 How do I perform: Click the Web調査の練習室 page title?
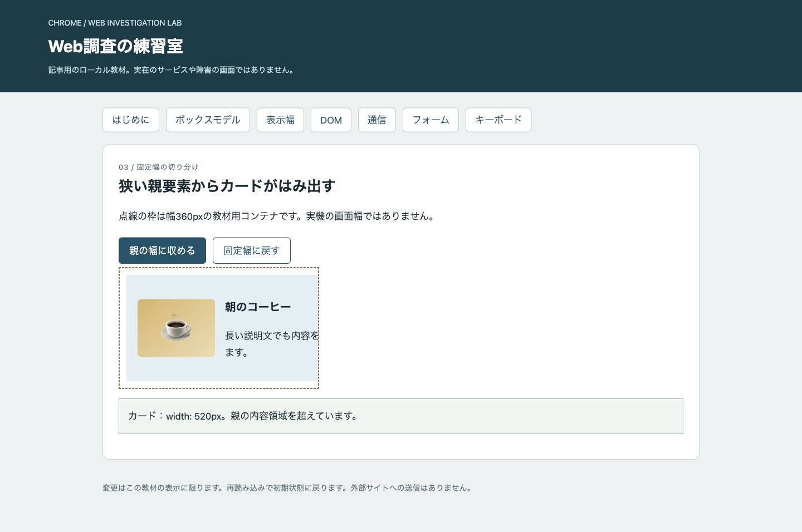(x=116, y=46)
